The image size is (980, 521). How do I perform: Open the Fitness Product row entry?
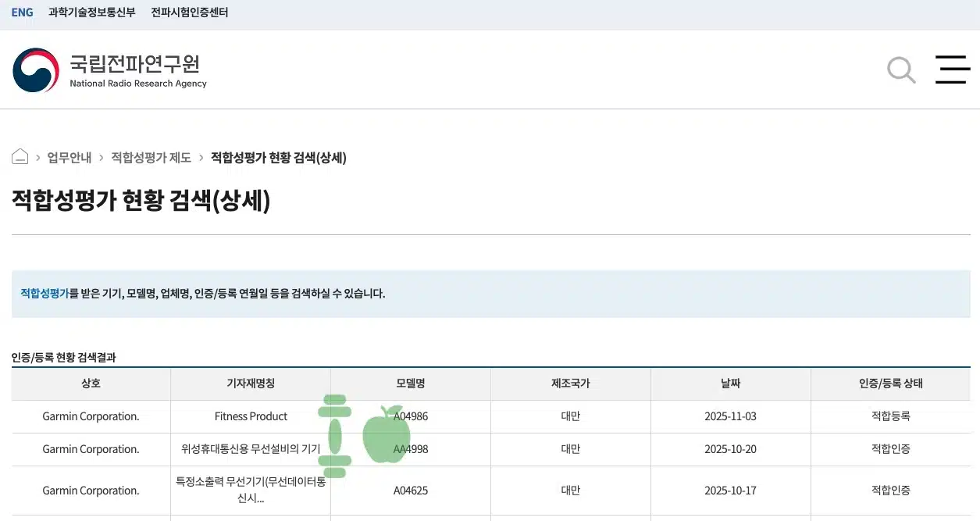tap(251, 416)
